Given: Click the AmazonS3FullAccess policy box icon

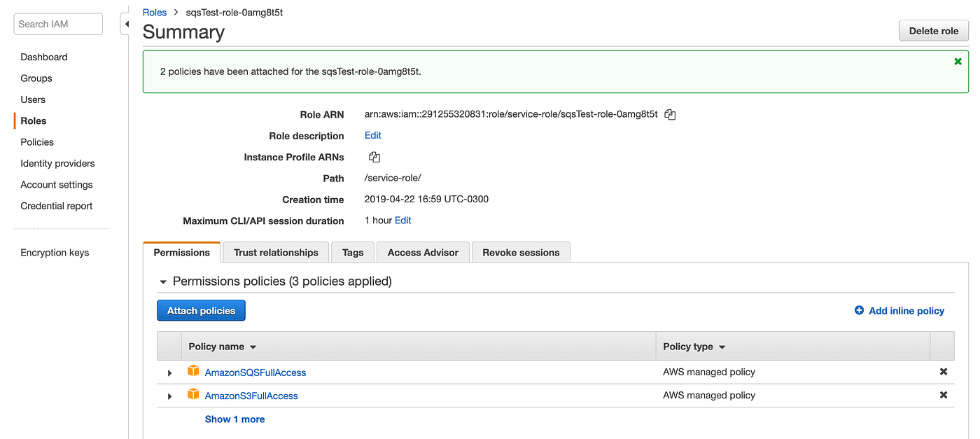Looking at the screenshot, I should coord(193,395).
